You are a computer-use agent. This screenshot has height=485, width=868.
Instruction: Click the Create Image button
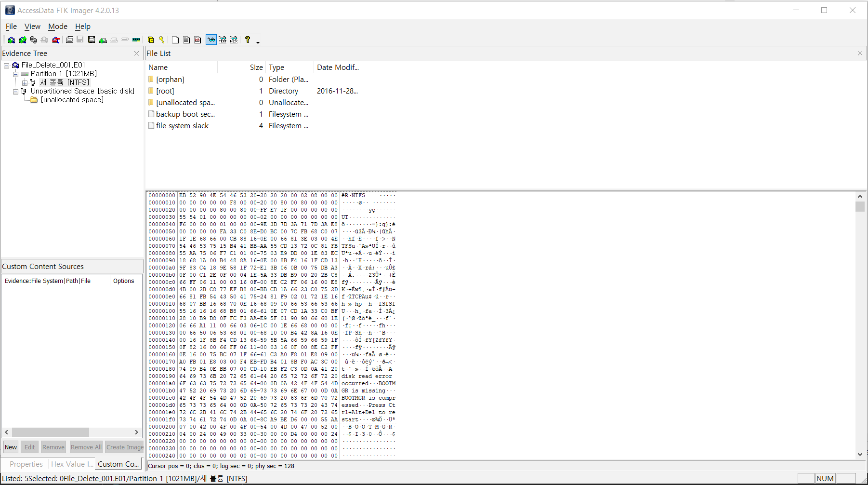pos(125,447)
